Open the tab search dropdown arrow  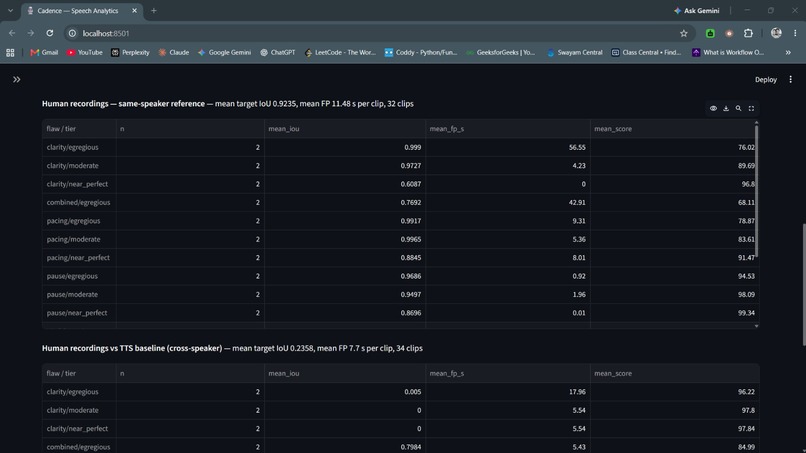(10, 11)
